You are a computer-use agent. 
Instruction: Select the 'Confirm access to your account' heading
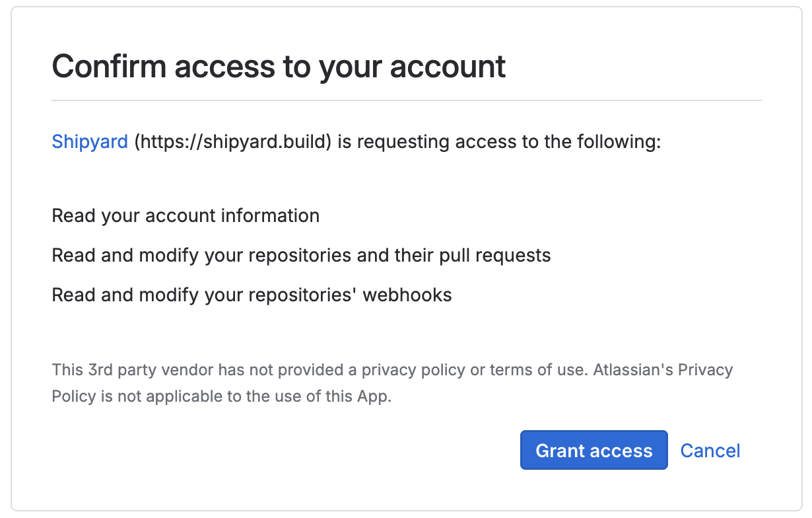coord(278,66)
